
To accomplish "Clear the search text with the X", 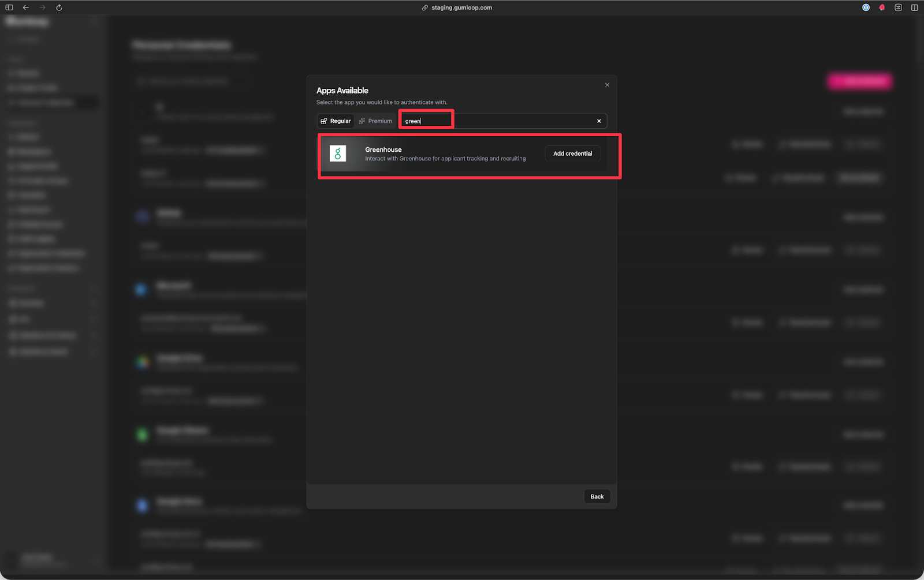I will 599,121.
